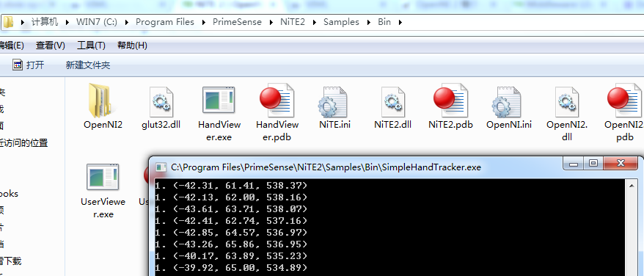Screen dimensions: 644x276
Task: Expand dropdown arrow after PrimeSense breadcrumb
Action: (x=271, y=22)
